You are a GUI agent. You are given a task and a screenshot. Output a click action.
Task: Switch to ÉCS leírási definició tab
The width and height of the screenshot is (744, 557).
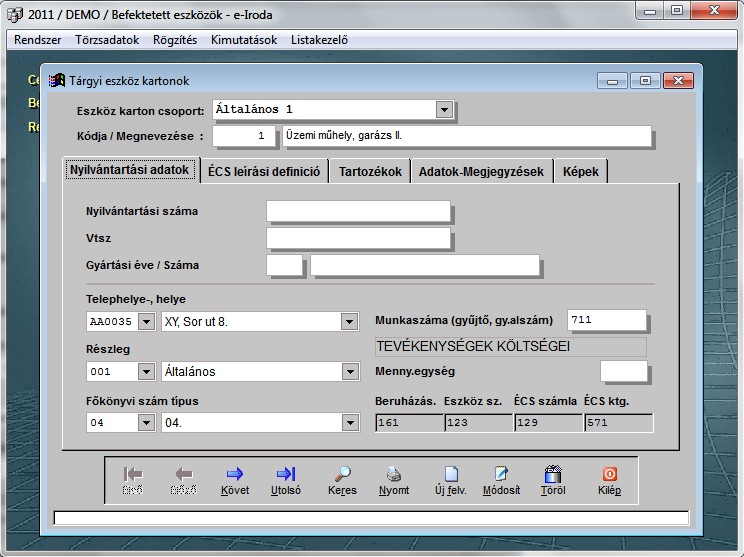click(264, 171)
